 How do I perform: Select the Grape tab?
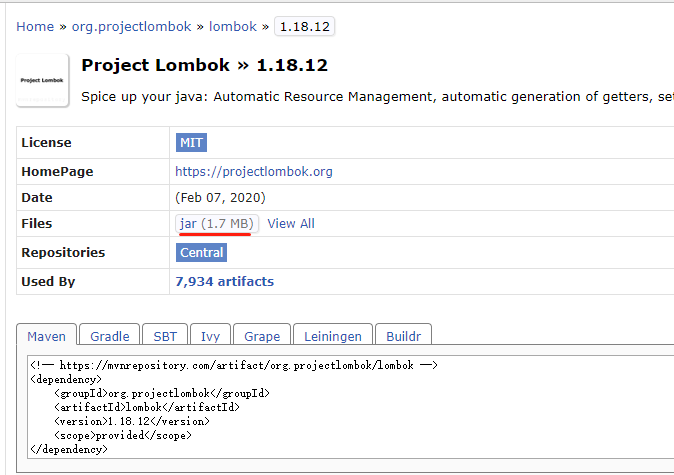pos(263,336)
